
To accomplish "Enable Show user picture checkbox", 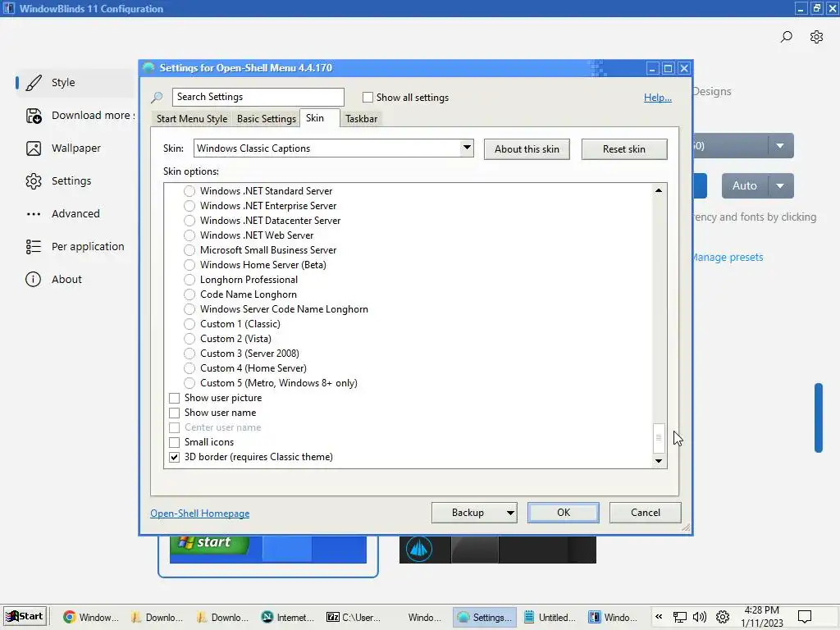I will coord(174,398).
